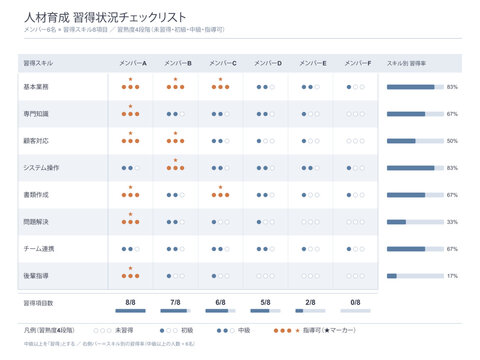Click the 問題解決 33% progress bar
480x360 pixels.
[415, 222]
